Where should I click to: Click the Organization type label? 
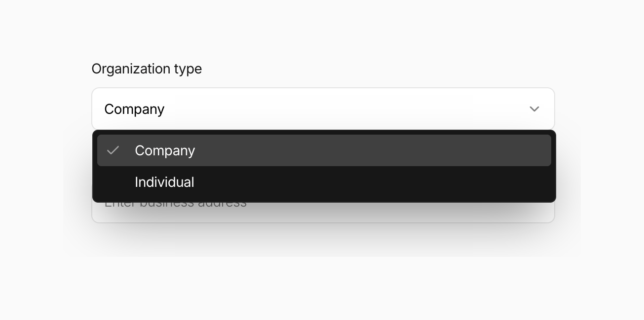click(147, 69)
